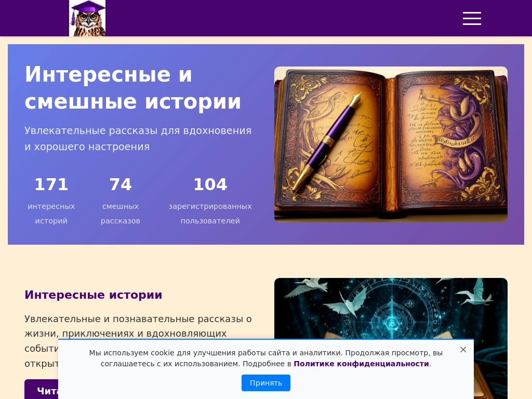The image size is (532, 399).
Task: Click the 171 интересных историй counter
Action: tap(51, 200)
